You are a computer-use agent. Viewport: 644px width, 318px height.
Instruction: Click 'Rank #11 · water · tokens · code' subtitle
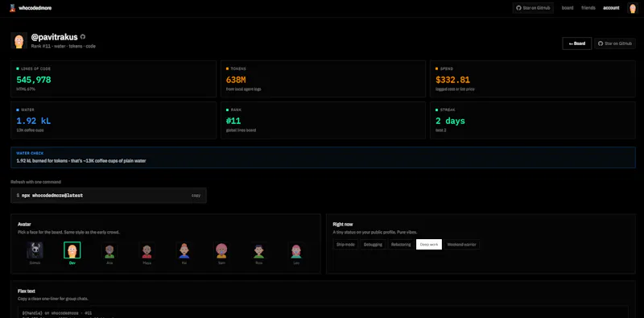pyautogui.click(x=64, y=46)
